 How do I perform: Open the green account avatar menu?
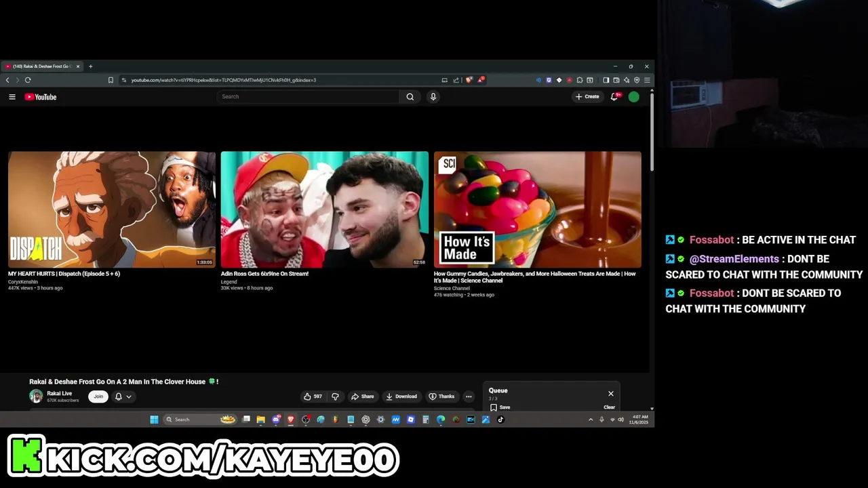[633, 97]
